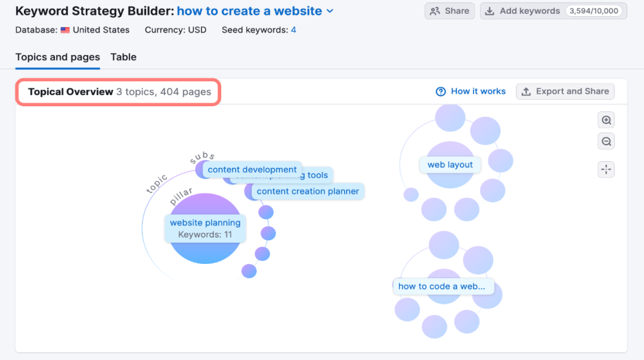Screen dimensions: 644x360
Task: Click Export and Share button
Action: (565, 91)
